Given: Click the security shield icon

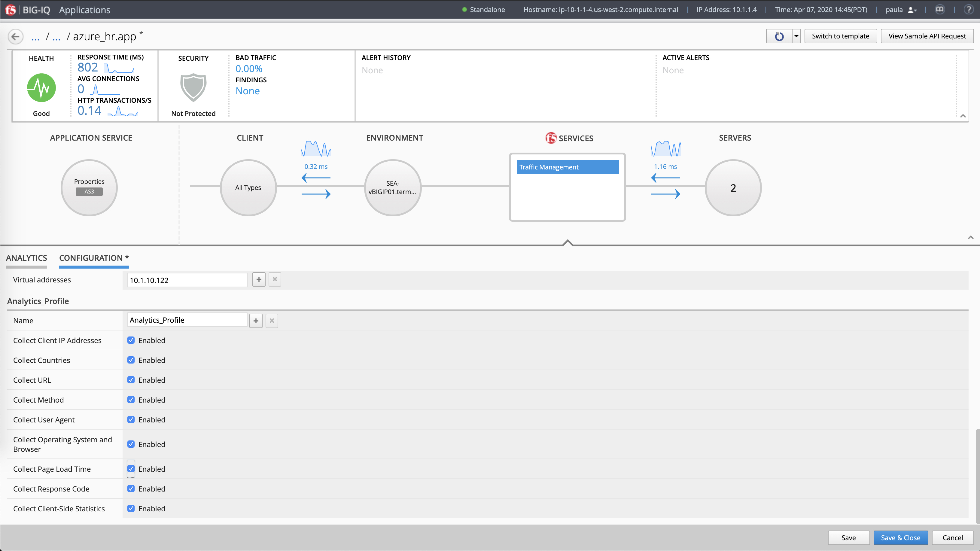Looking at the screenshot, I should [193, 87].
